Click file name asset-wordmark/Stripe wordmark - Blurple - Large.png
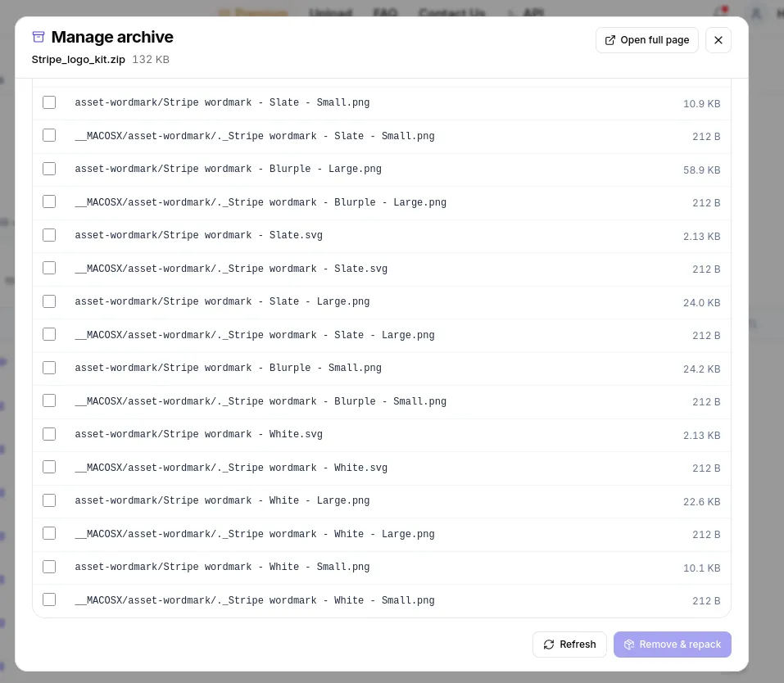The width and height of the screenshot is (784, 683). (228, 169)
